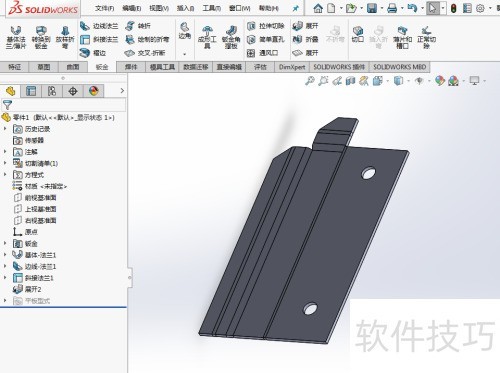The width and height of the screenshot is (500, 373).
Task: Click the Undo icon in top toolbar
Action: [412, 8]
